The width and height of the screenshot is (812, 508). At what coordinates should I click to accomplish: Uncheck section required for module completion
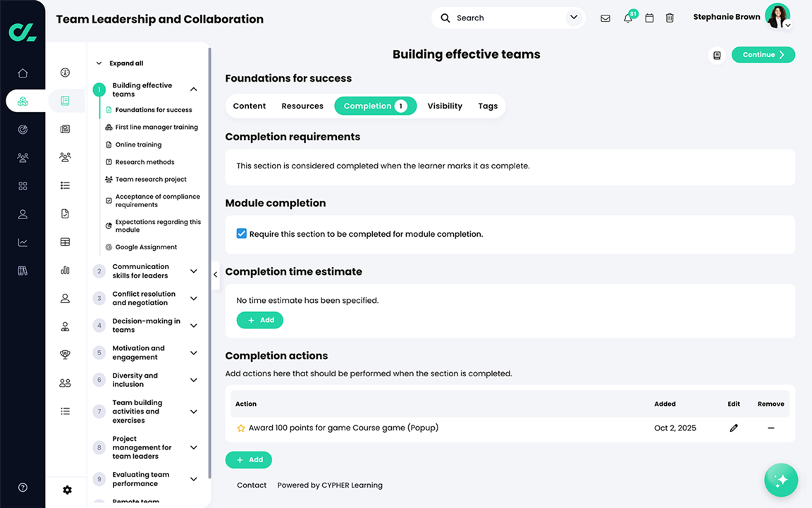(x=241, y=233)
